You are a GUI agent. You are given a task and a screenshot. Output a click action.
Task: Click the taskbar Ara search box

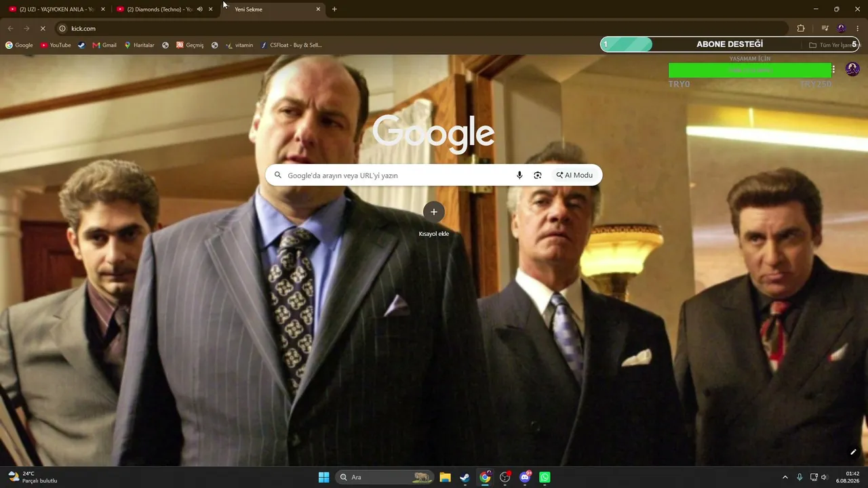[x=384, y=477]
